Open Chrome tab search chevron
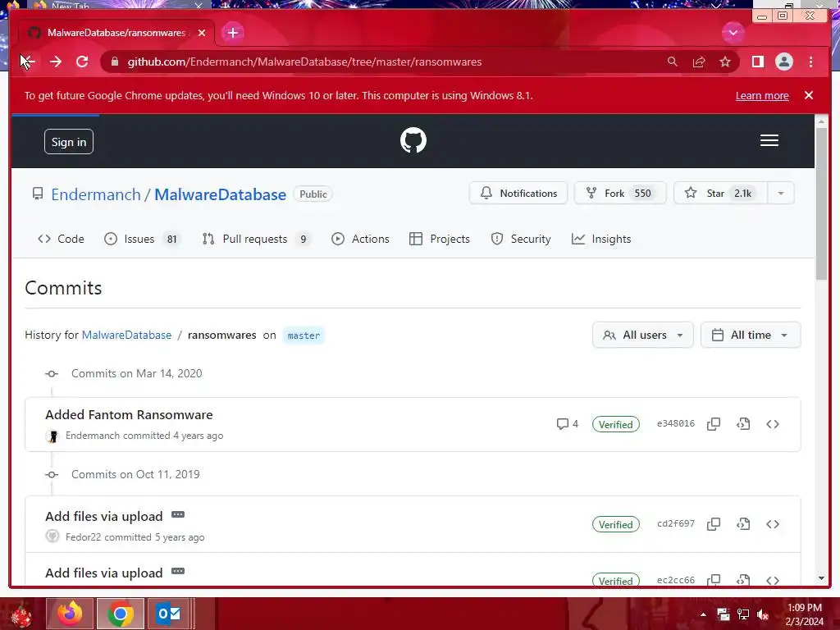840x630 pixels. (x=733, y=33)
